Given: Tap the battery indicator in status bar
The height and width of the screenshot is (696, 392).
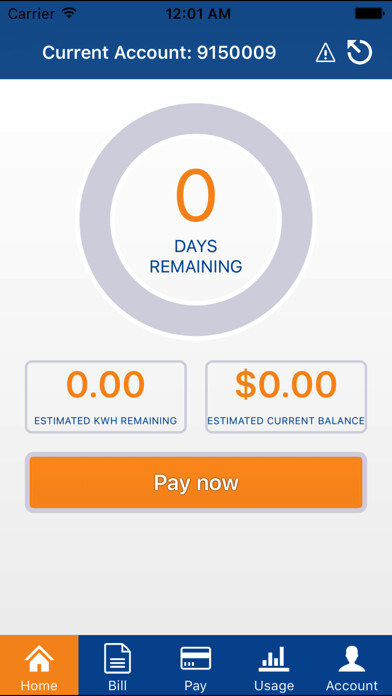Looking at the screenshot, I should 369,13.
